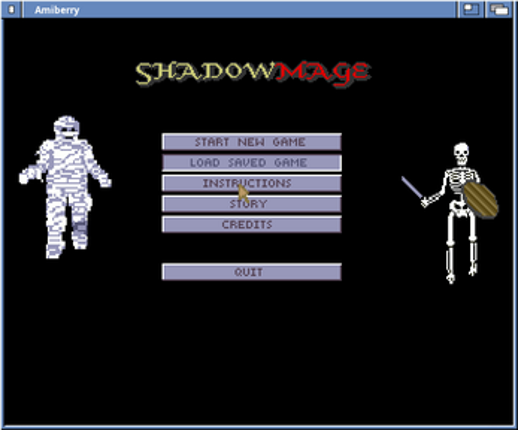Show the CREDITS screen
Screen dimensions: 518x430
point(252,225)
